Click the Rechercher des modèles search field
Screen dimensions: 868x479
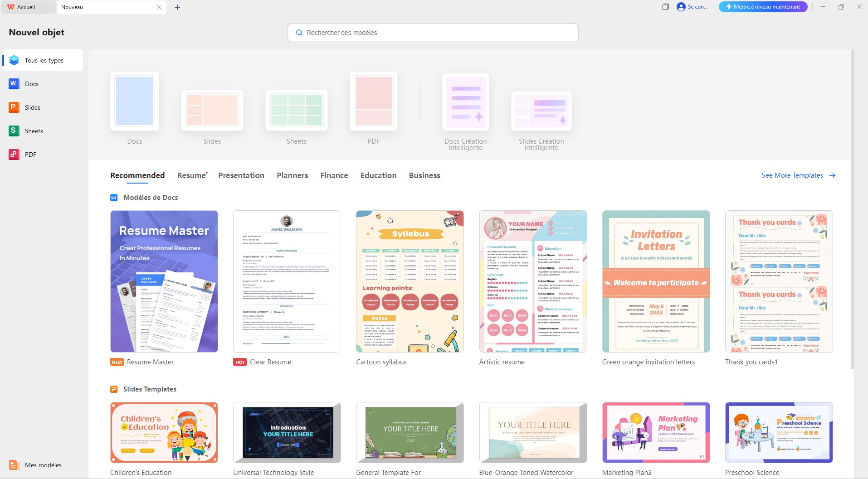[432, 32]
